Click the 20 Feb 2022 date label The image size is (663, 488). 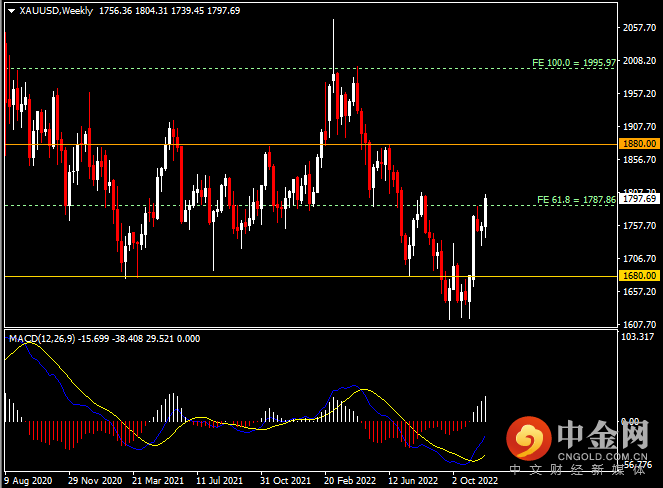350,479
